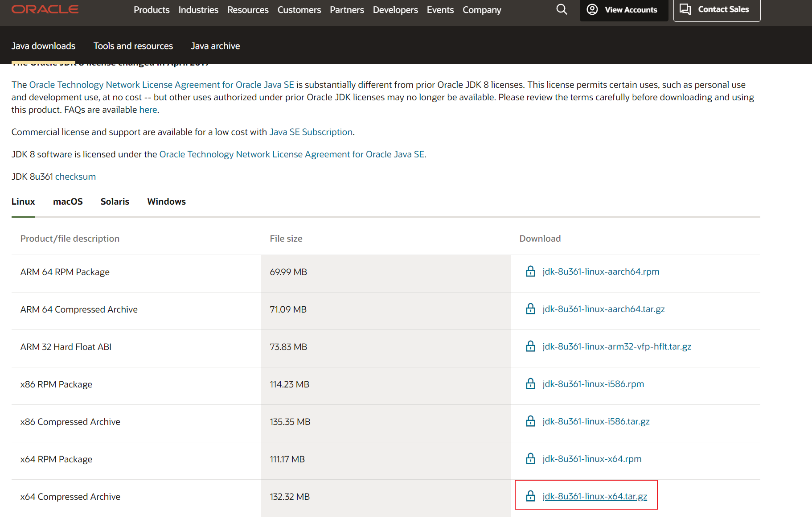Download jdk-8u361-linux-x64.rpm
Viewport: 812px width, 523px height.
click(x=592, y=459)
